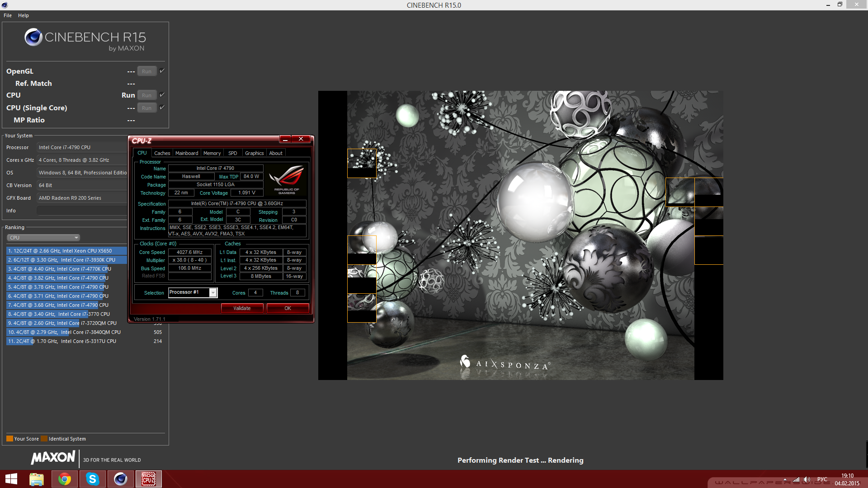This screenshot has width=868, height=488.
Task: Switch to About tab in CPU-Z
Action: 276,153
